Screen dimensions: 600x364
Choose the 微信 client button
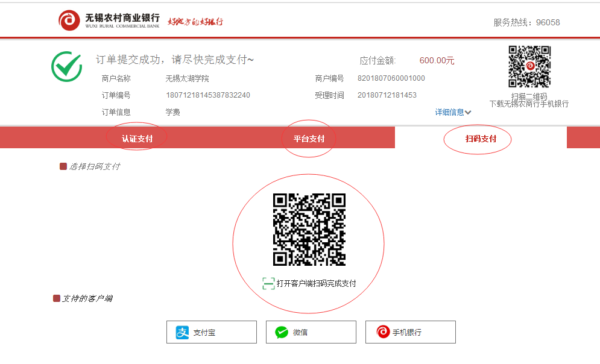(x=311, y=332)
